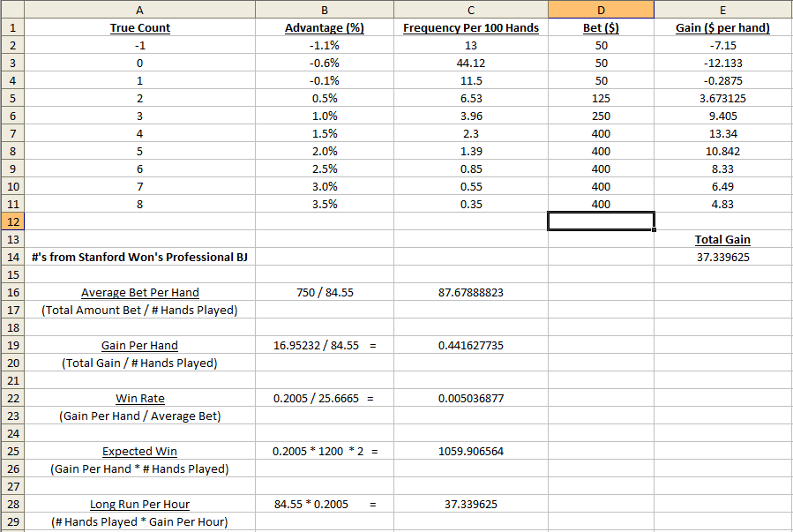
Task: Click the '16.95232 / 84.55 =' cell
Action: (325, 345)
